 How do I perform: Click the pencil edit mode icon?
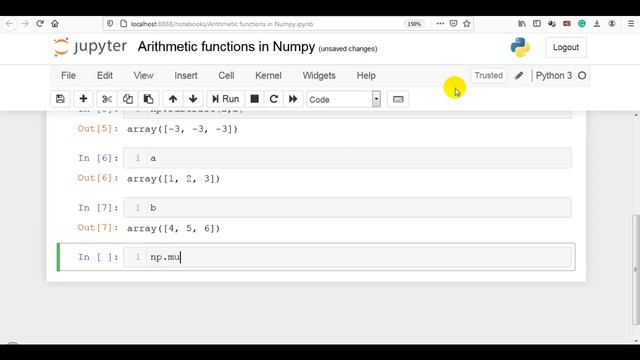point(519,76)
